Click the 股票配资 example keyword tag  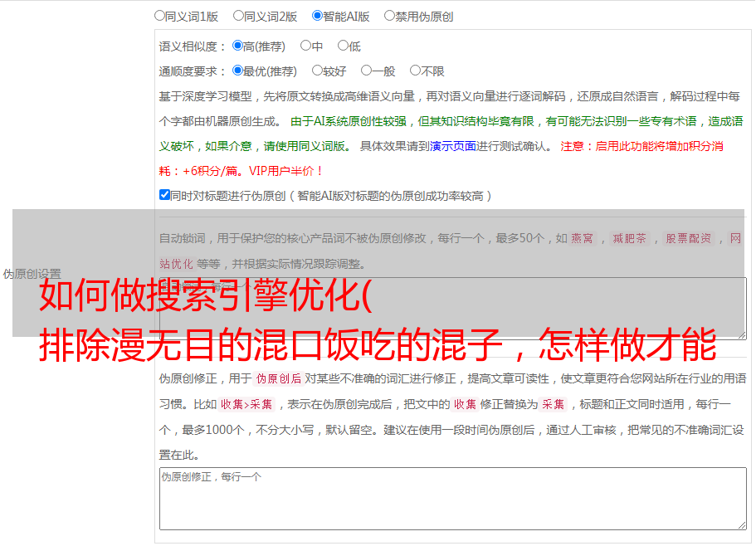click(688, 239)
